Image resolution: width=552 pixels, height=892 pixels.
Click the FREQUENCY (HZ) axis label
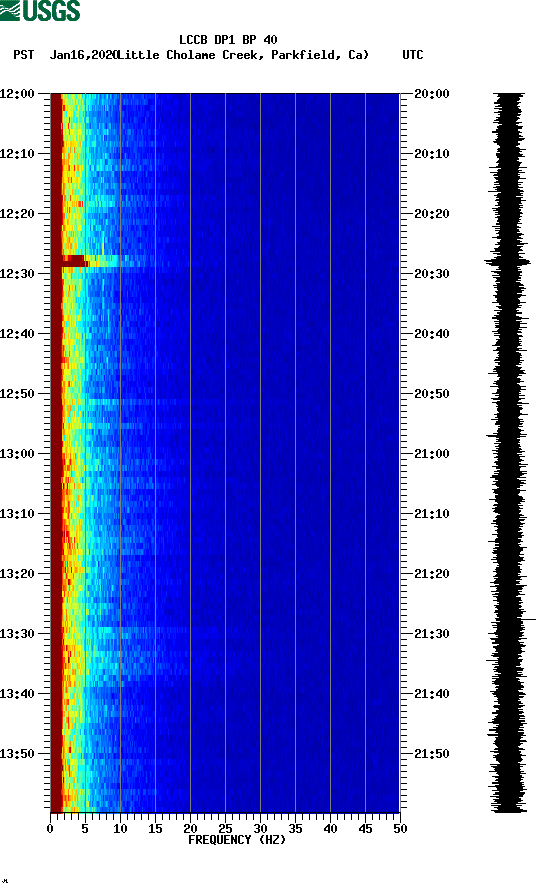(237, 840)
